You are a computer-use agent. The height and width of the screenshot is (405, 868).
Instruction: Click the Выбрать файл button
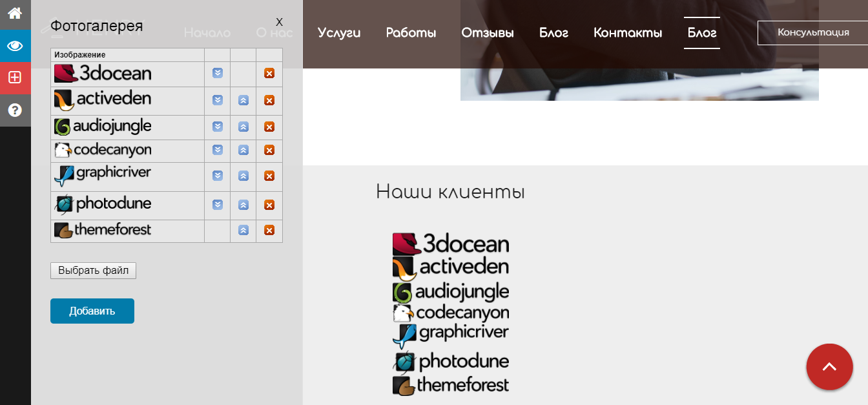(93, 271)
